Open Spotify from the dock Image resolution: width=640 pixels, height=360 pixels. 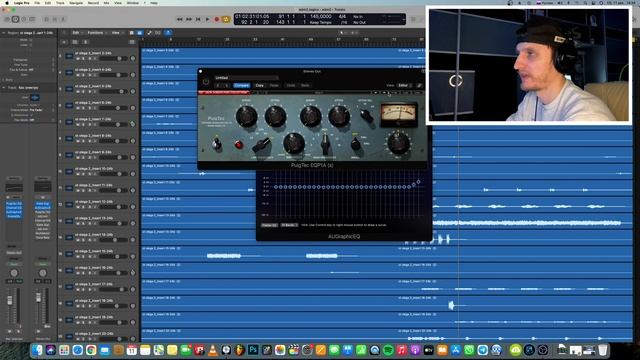coord(388,350)
